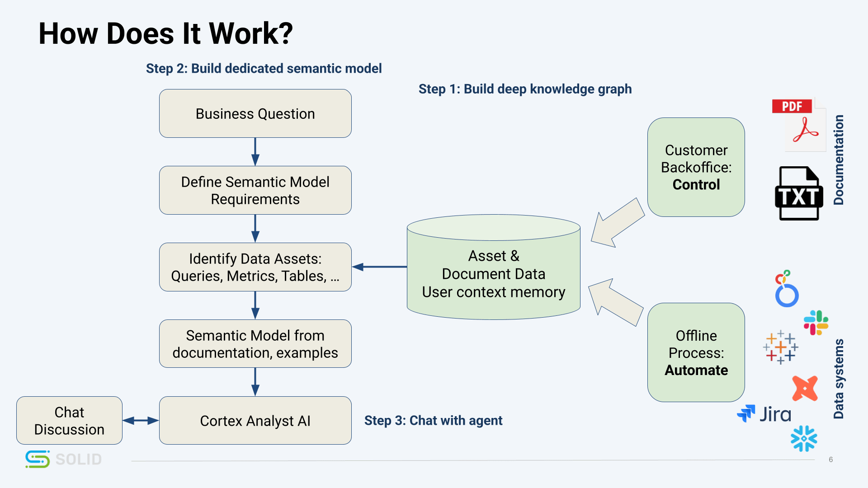Click the Looker logo icon
Image resolution: width=868 pixels, height=488 pixels.
786,289
